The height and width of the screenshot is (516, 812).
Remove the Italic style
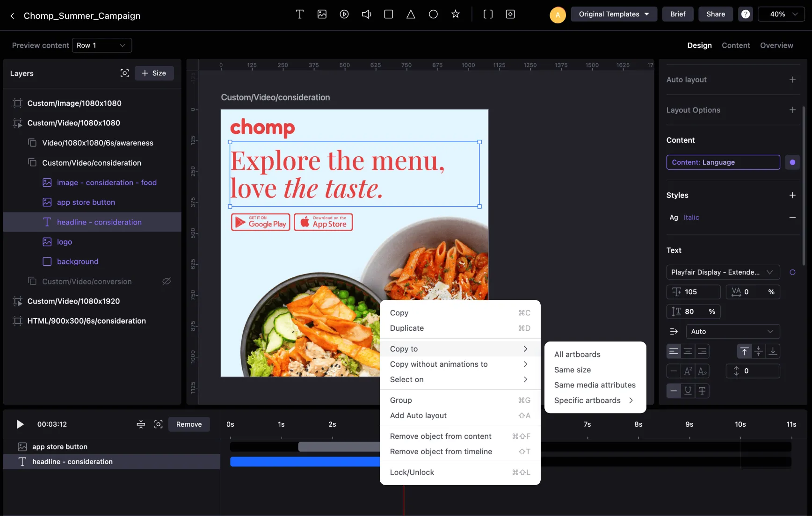click(792, 218)
